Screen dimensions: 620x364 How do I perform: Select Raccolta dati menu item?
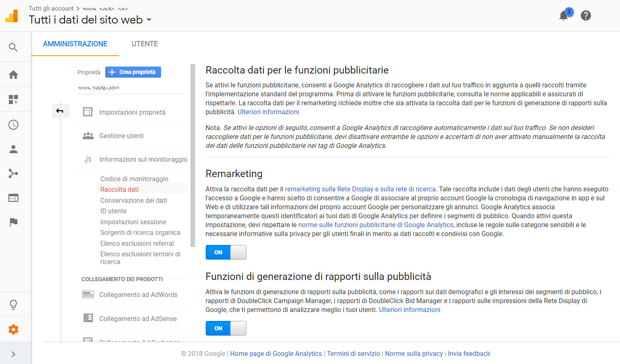coord(120,189)
